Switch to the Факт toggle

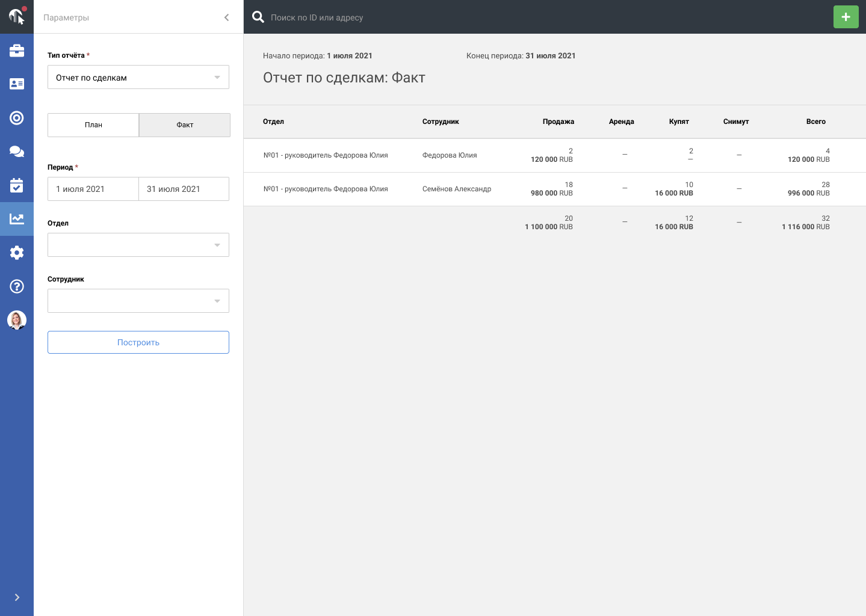pos(185,125)
